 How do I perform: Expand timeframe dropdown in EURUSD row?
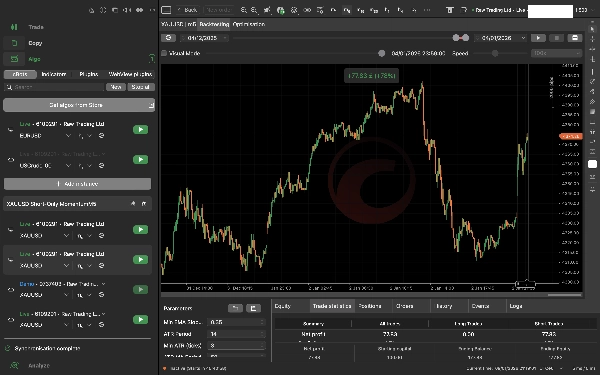point(90,135)
